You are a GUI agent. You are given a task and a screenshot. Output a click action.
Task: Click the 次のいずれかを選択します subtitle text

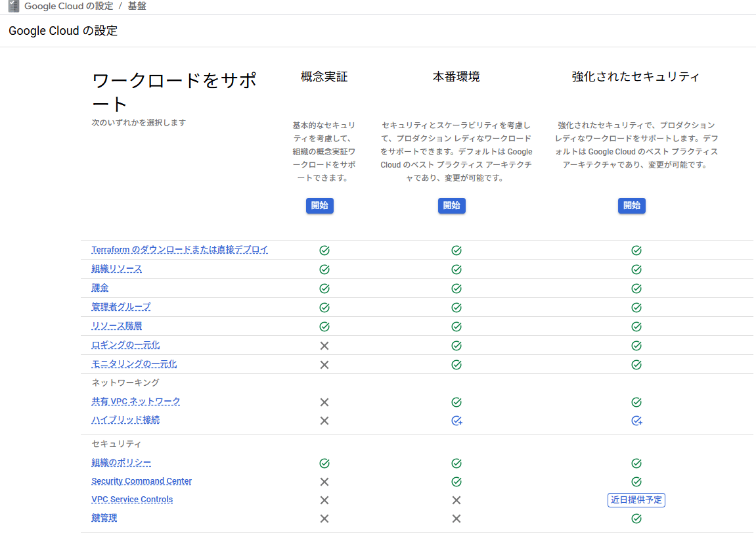coord(139,122)
